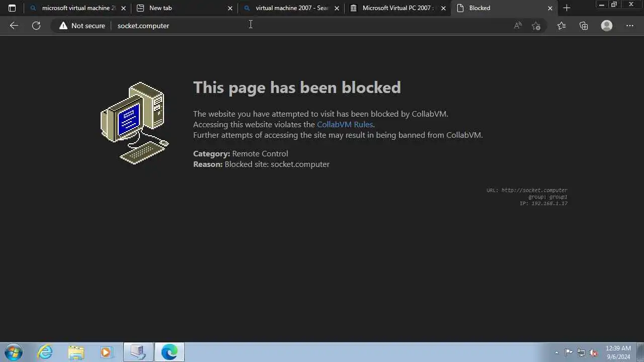Open Action Center flag icon
The image size is (644, 362).
click(x=569, y=352)
